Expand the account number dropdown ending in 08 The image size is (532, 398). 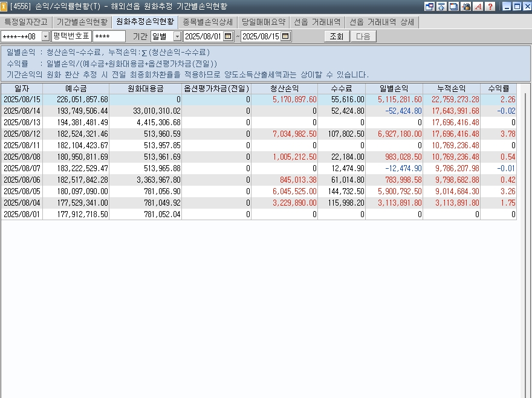(x=45, y=36)
